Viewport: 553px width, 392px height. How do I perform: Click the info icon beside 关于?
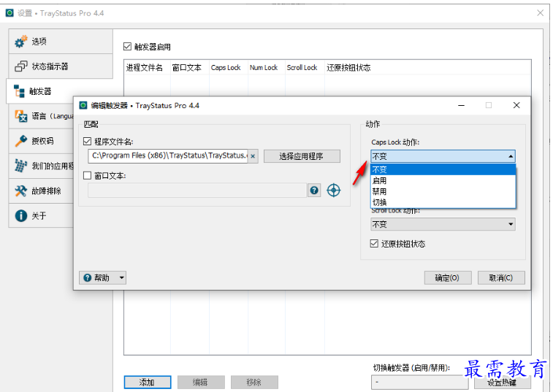(x=20, y=216)
